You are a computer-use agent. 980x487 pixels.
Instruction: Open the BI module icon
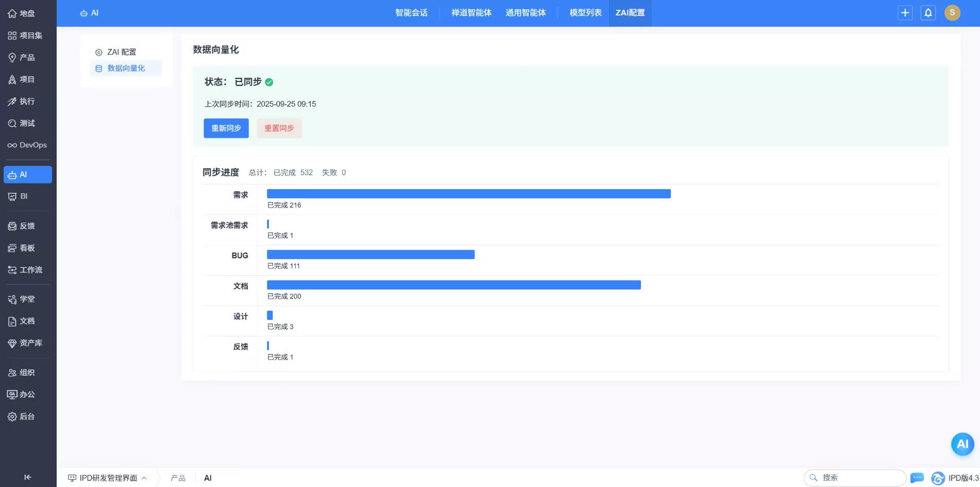click(x=12, y=196)
